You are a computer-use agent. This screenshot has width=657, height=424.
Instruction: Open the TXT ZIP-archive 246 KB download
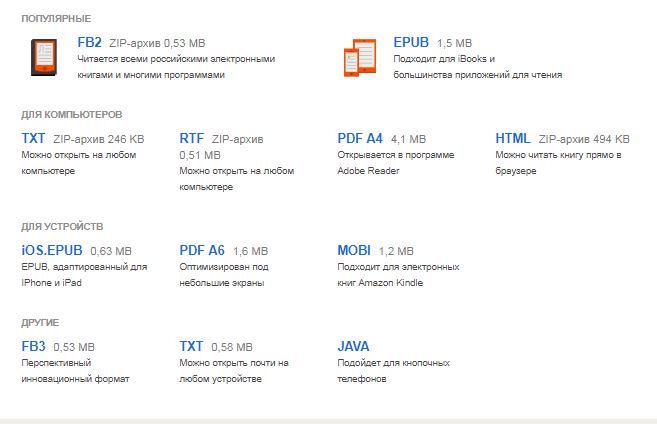pos(33,138)
